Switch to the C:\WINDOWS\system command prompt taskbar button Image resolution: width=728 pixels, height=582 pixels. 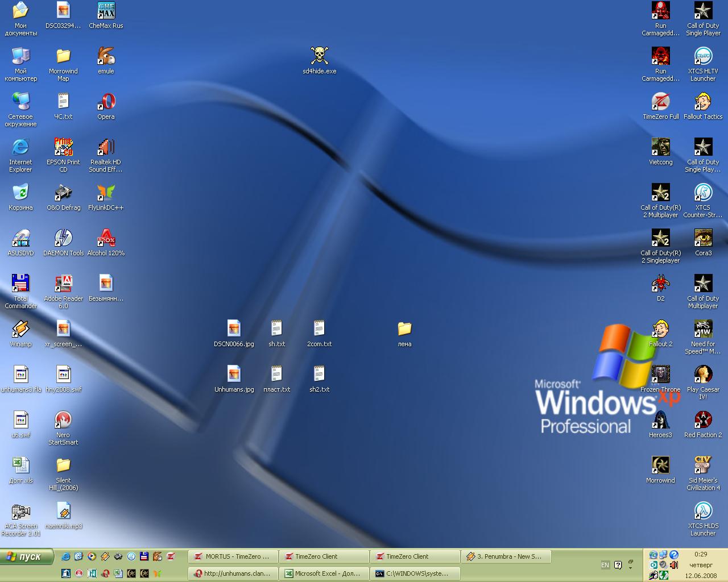(415, 573)
